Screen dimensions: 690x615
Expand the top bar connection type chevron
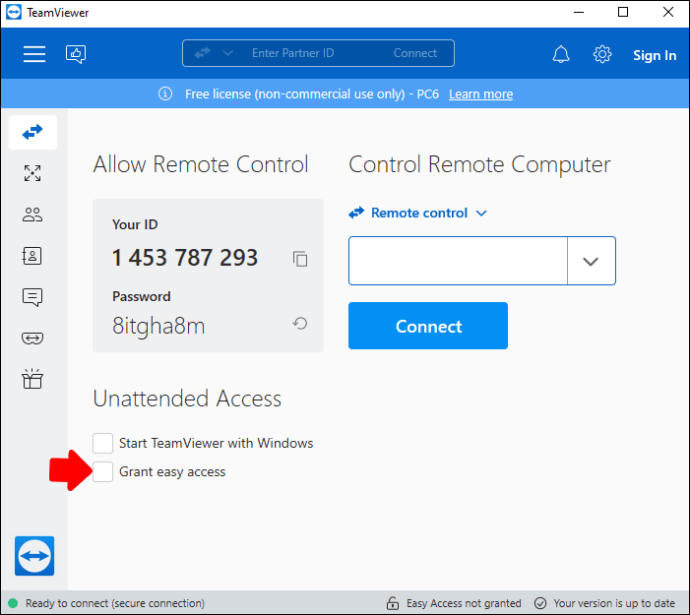click(x=227, y=53)
